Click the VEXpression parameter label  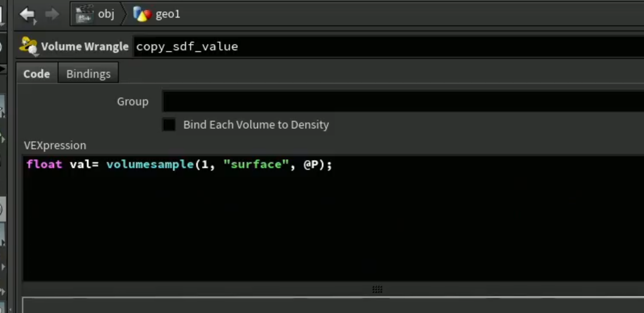pos(55,145)
